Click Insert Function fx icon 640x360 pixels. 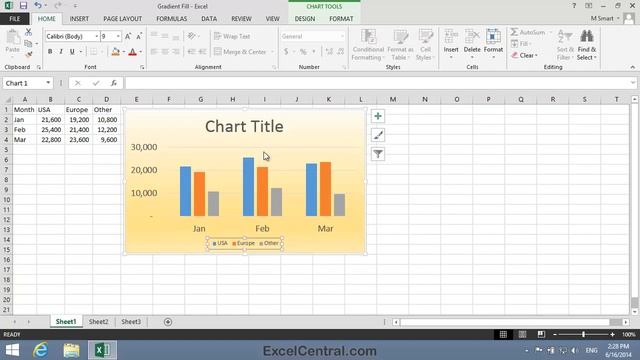point(114,83)
